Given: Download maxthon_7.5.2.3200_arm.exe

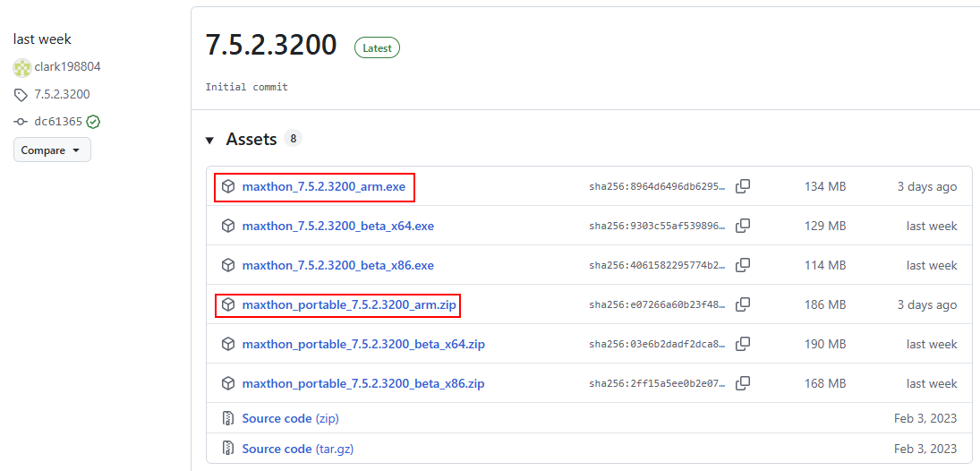Looking at the screenshot, I should click(323, 187).
